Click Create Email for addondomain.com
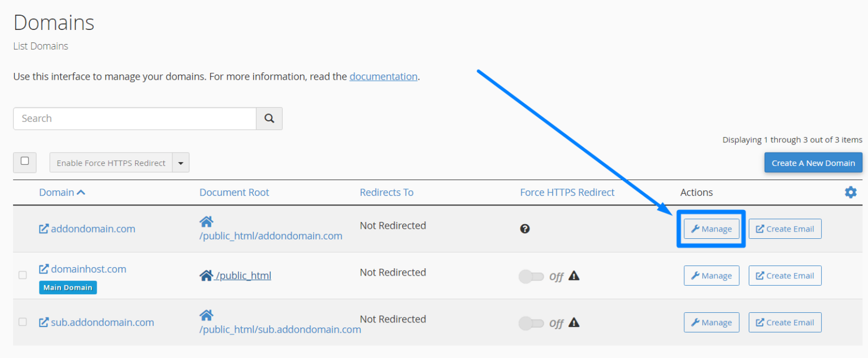Screen dimensions: 868x358 pos(785,229)
